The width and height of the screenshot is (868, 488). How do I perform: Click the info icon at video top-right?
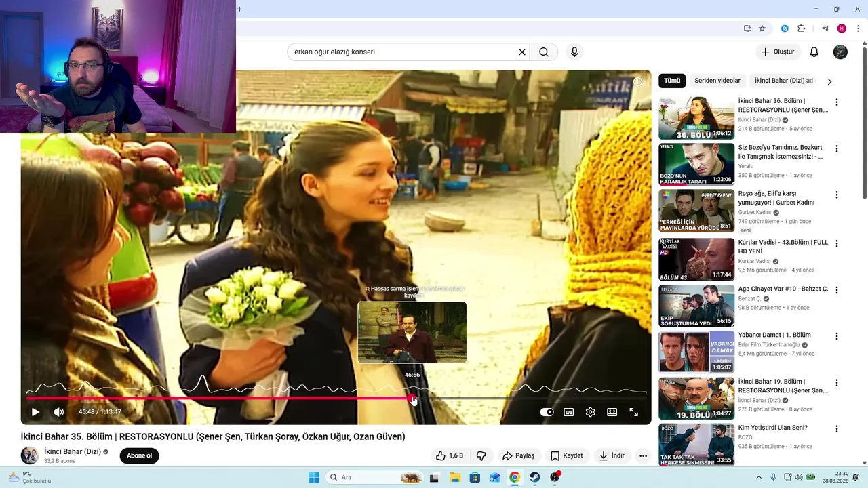[637, 82]
